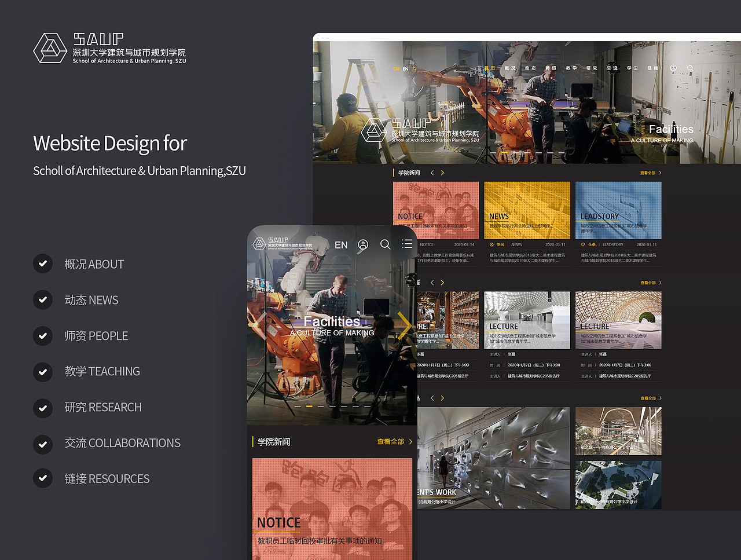This screenshot has width=741, height=560.
Task: Click the yellow next arrow in the student work header
Action: (x=442, y=398)
